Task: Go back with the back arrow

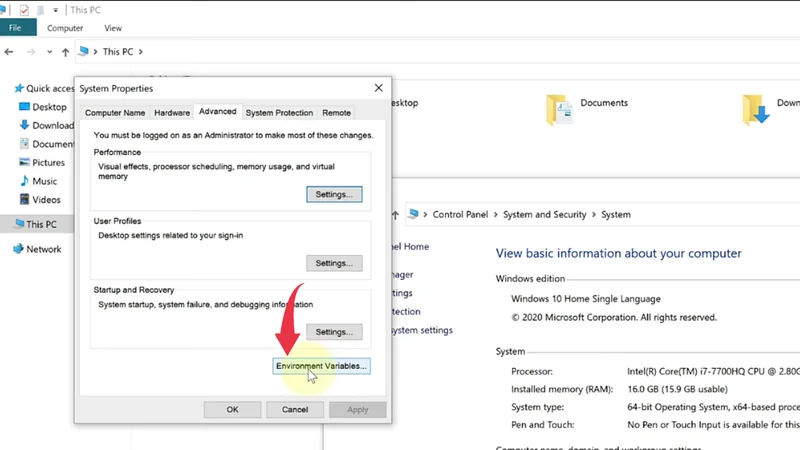Action: tap(11, 52)
